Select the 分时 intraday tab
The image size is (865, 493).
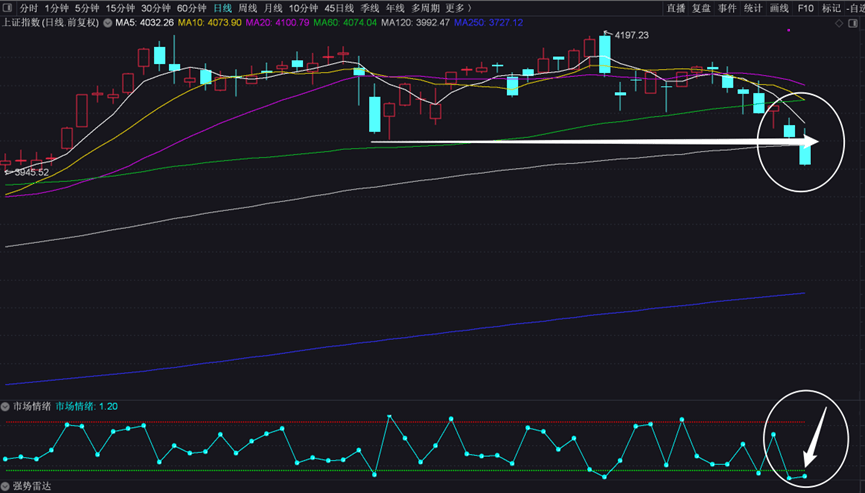tap(28, 8)
